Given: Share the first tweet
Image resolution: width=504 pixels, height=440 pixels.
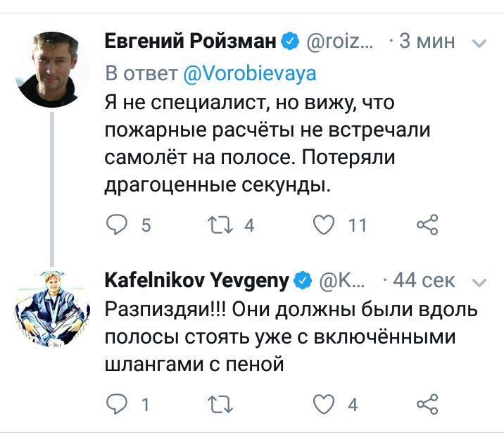Looking at the screenshot, I should [427, 225].
